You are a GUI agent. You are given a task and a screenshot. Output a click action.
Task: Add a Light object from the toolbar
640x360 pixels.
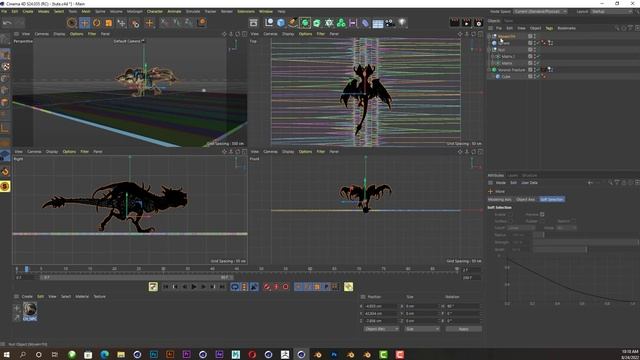pos(402,23)
